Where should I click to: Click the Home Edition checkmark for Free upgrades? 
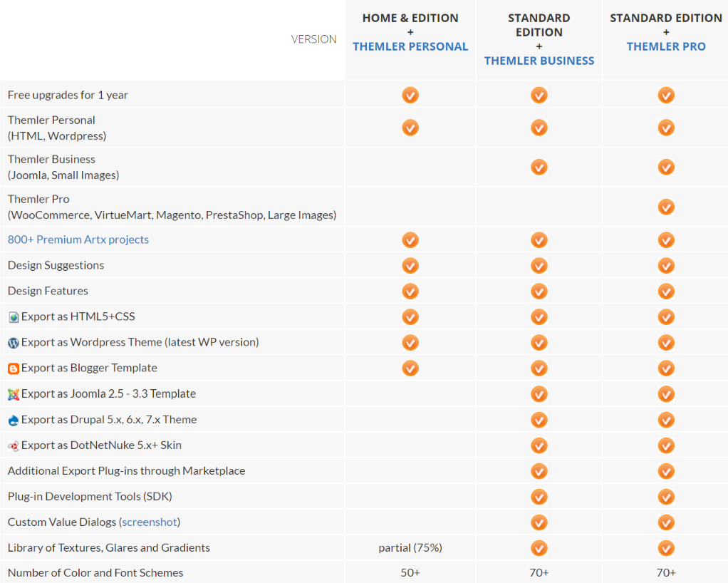[x=410, y=95]
